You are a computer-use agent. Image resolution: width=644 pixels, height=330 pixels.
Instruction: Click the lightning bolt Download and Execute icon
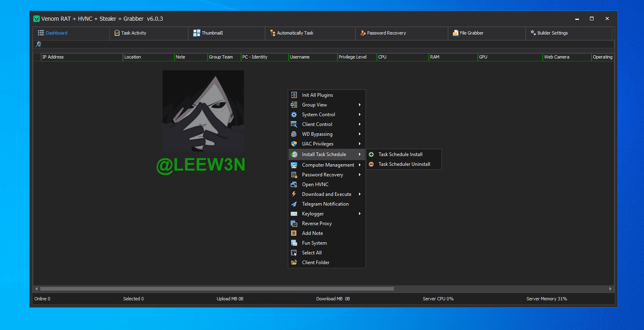click(x=294, y=194)
